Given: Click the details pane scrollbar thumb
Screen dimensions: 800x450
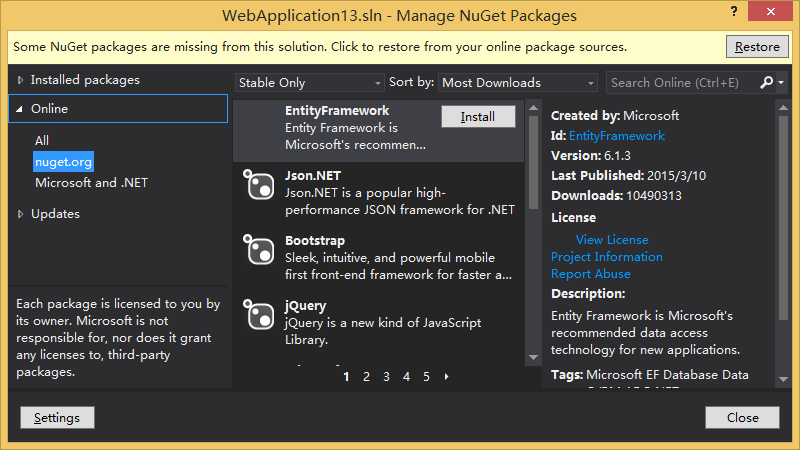Looking at the screenshot, I should pos(783,218).
